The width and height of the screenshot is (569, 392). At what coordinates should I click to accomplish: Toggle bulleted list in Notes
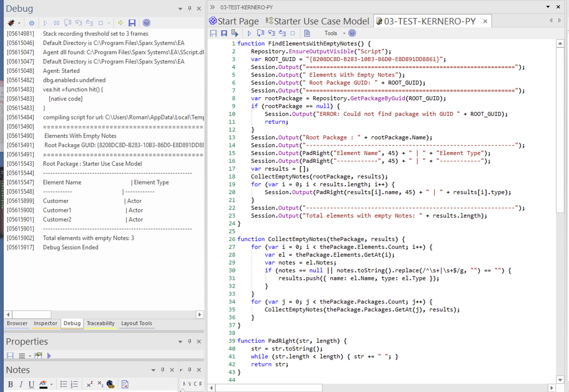point(63,384)
